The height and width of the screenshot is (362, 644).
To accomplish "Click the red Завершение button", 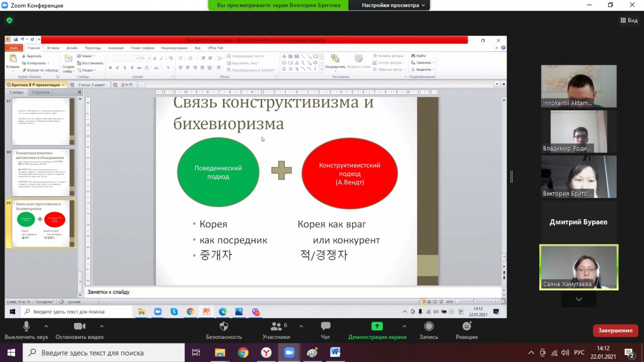I will tap(615, 330).
